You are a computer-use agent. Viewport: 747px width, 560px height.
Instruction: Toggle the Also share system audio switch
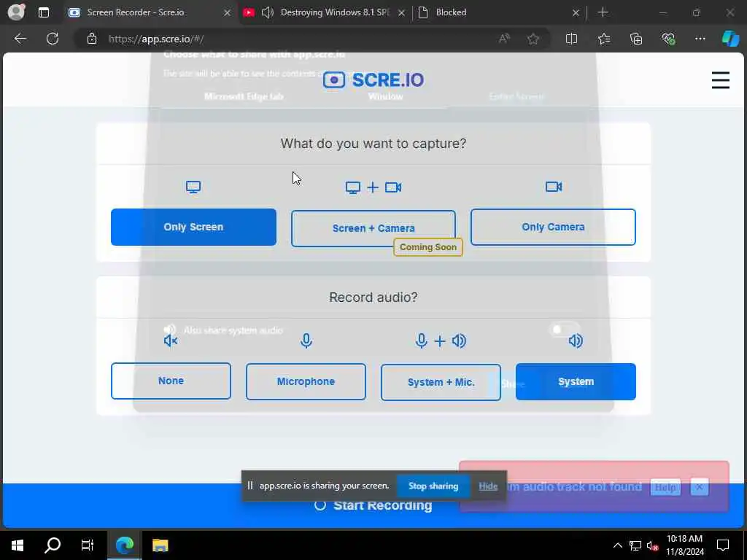pyautogui.click(x=564, y=330)
